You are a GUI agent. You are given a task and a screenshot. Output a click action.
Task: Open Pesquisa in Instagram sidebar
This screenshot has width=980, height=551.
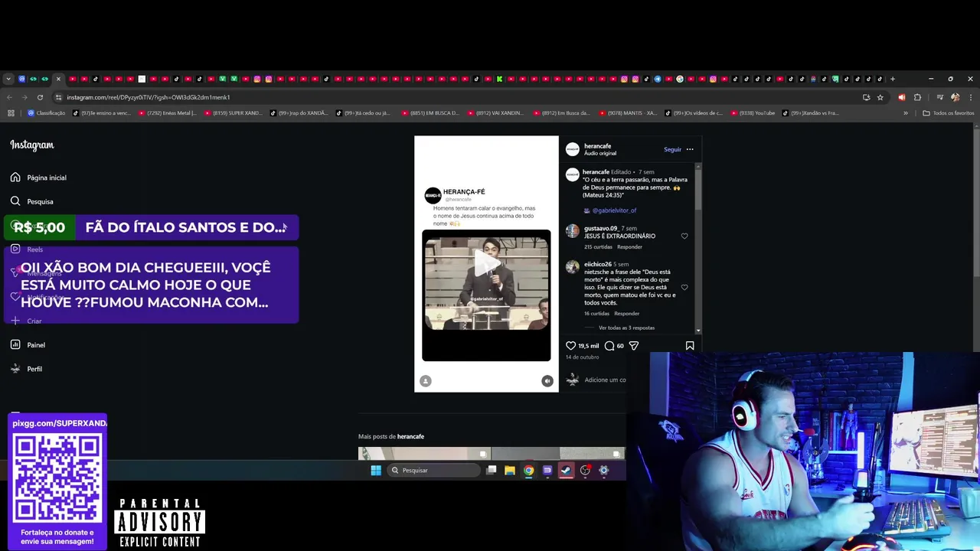click(32, 201)
